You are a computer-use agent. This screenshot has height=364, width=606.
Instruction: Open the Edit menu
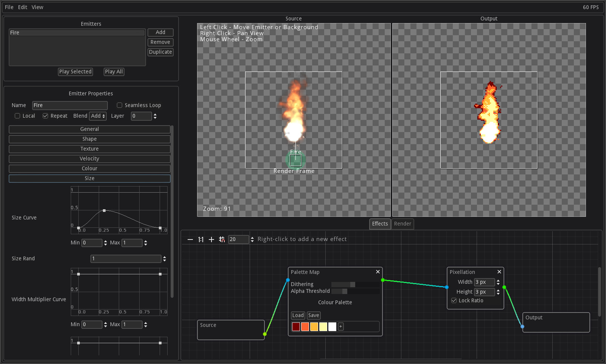(22, 7)
